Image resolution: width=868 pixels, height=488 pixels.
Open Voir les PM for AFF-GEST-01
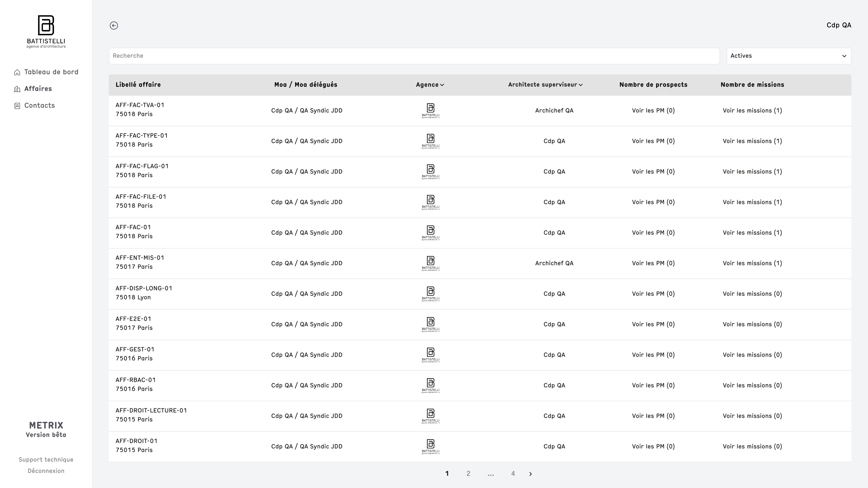coord(653,355)
